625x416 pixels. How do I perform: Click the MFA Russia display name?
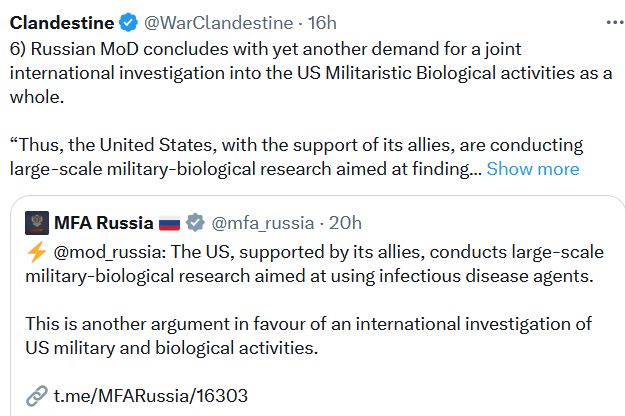pos(104,222)
